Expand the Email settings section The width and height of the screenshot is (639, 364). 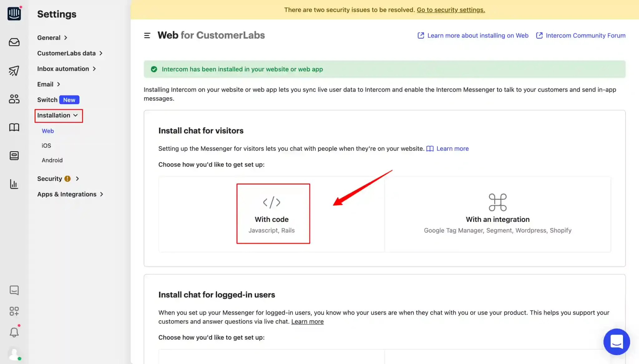[49, 84]
